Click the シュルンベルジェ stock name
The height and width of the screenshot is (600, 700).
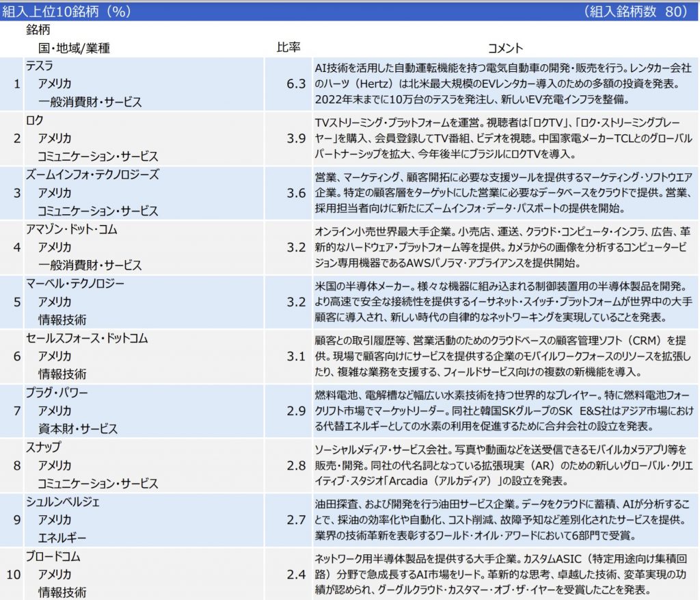click(63, 502)
